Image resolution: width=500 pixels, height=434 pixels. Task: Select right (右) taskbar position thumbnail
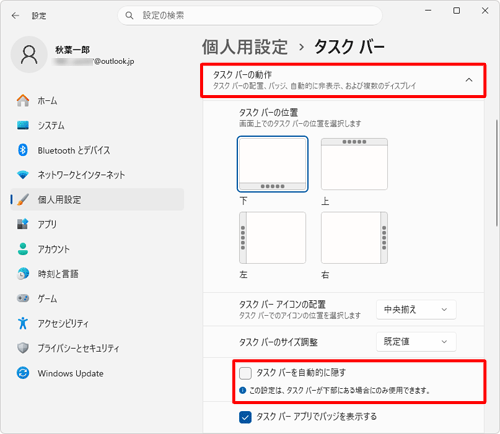pyautogui.click(x=354, y=237)
